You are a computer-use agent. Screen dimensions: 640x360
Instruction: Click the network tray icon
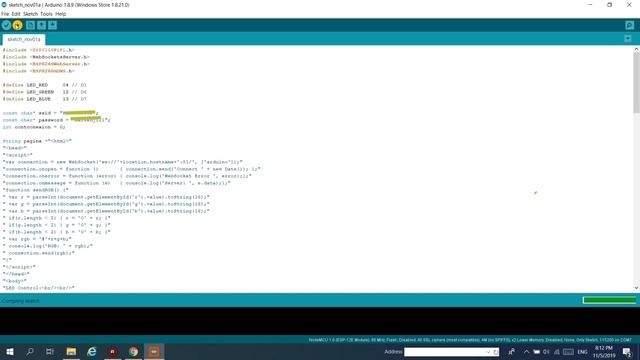[x=556, y=352]
